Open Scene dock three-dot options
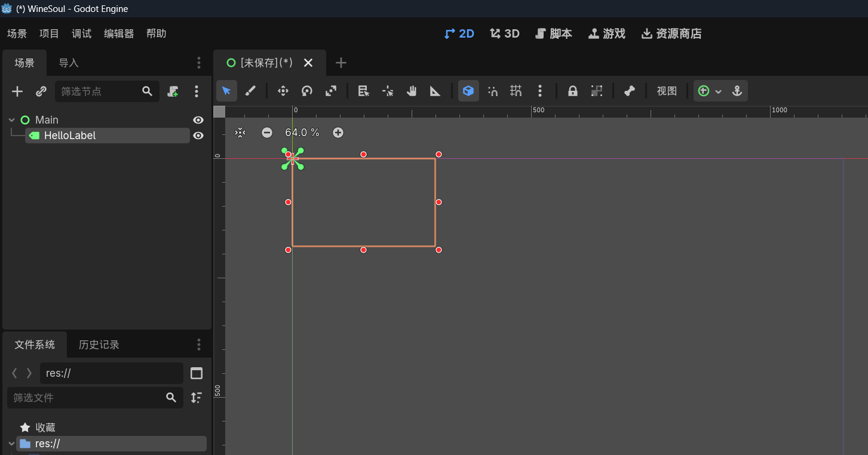Screen dimensions: 868x455 tap(199, 63)
